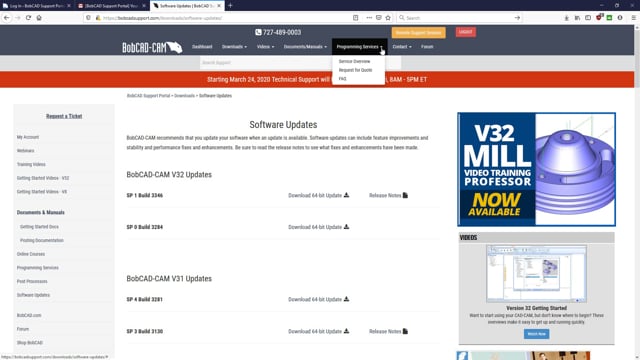Open the Forum nav item in header
The width and height of the screenshot is (640, 360).
coord(427,47)
